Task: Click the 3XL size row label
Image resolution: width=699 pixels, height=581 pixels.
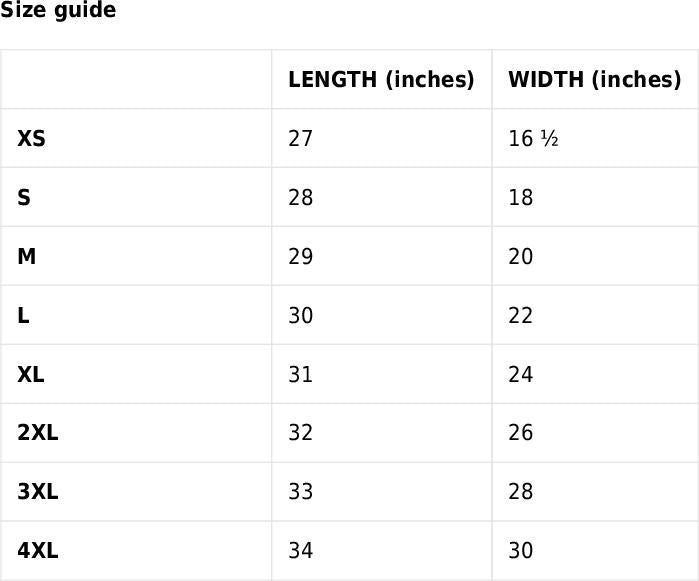Action: coord(38,492)
